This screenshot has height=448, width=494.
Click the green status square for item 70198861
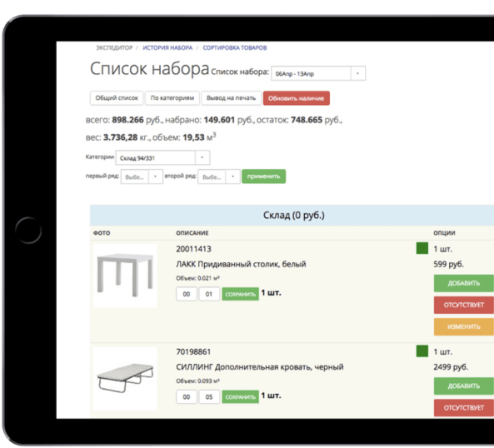pos(422,351)
